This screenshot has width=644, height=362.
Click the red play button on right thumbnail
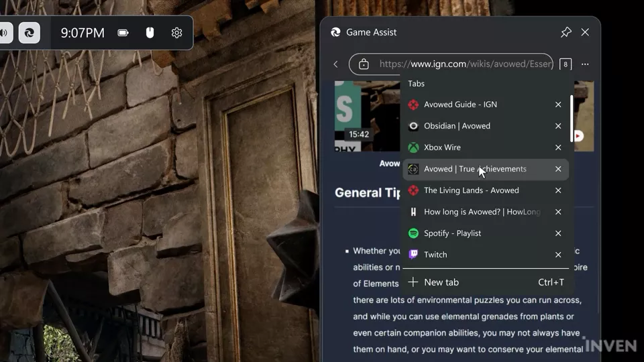pyautogui.click(x=579, y=136)
